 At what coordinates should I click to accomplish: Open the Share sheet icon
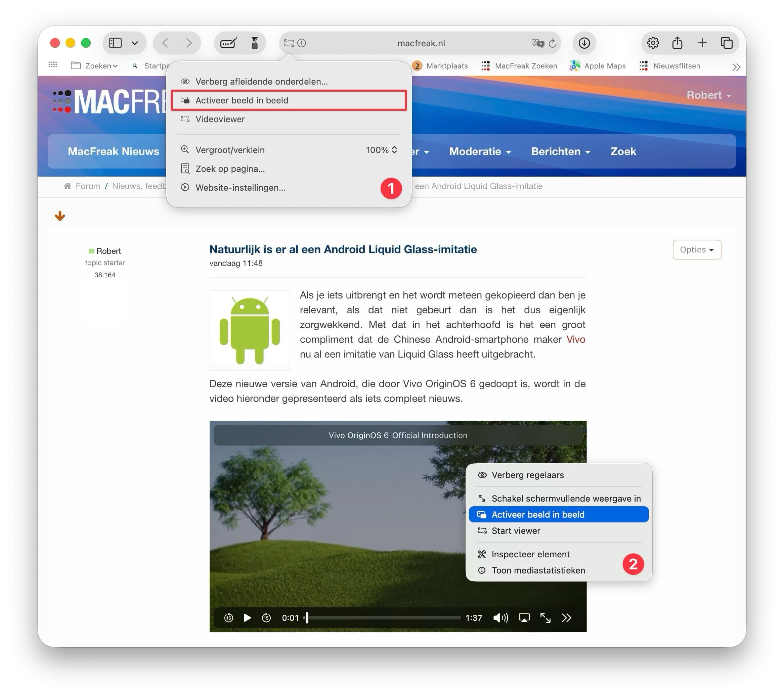click(x=677, y=43)
